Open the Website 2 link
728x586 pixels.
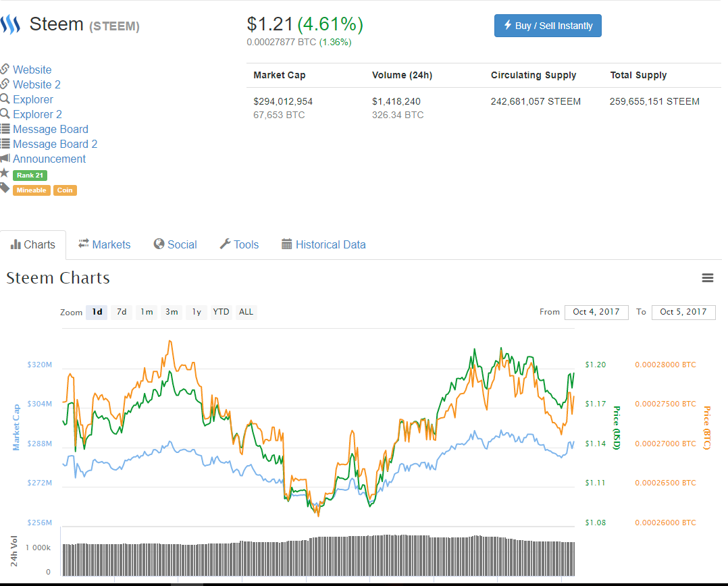pos(36,84)
